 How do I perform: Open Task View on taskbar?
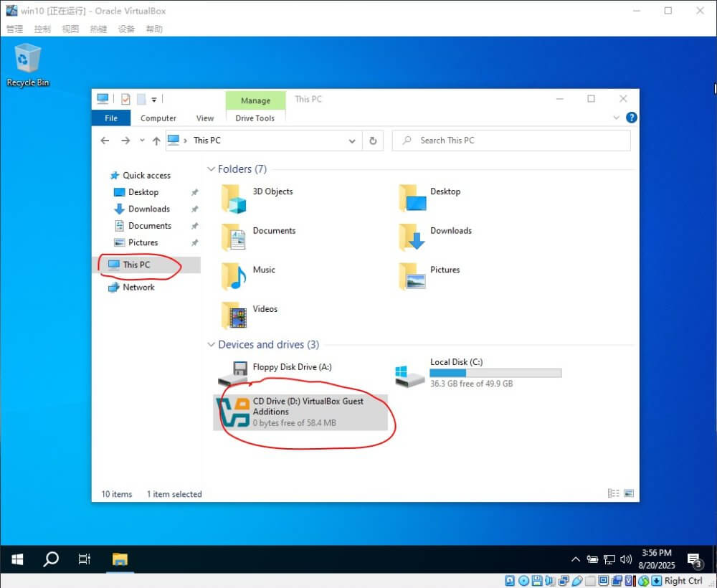pos(85,559)
